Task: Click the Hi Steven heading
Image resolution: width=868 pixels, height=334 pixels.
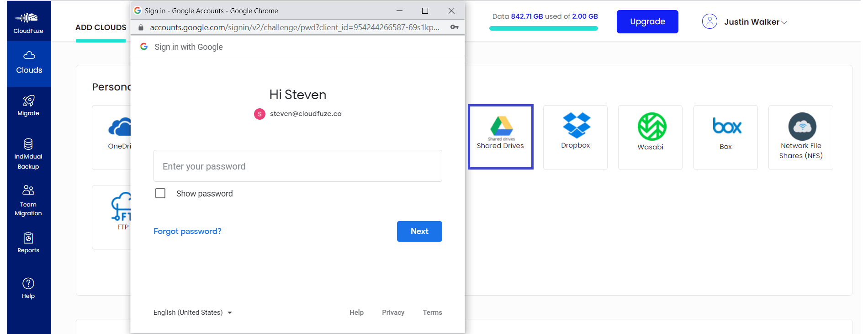Action: [x=298, y=95]
